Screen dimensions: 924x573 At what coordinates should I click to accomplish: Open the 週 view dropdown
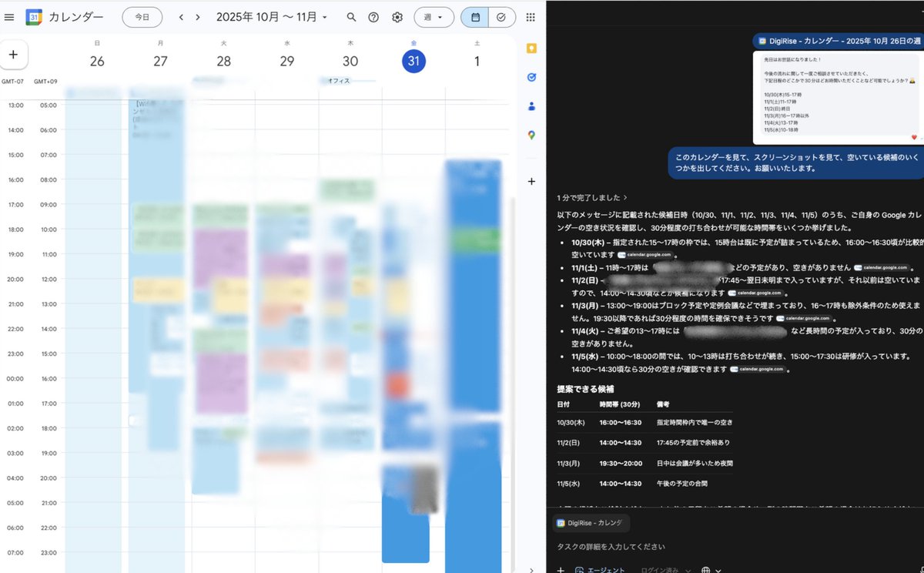pos(434,17)
